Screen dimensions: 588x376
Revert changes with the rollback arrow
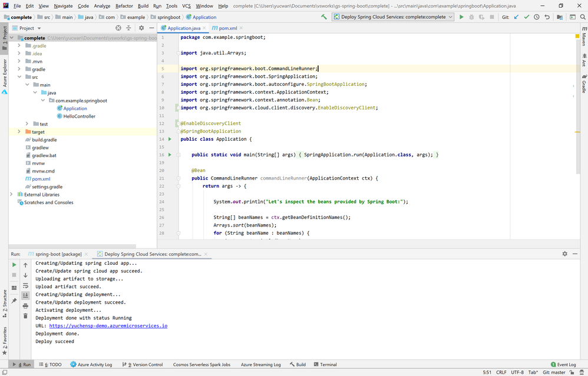pos(547,17)
